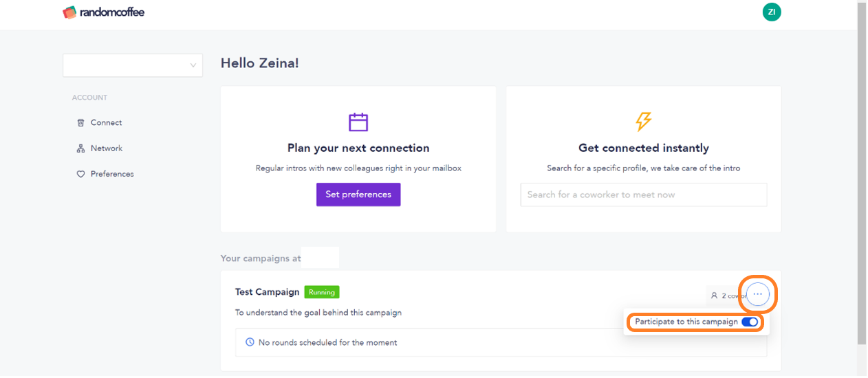
Task: Click the Network hierarchy icon
Action: [x=80, y=148]
